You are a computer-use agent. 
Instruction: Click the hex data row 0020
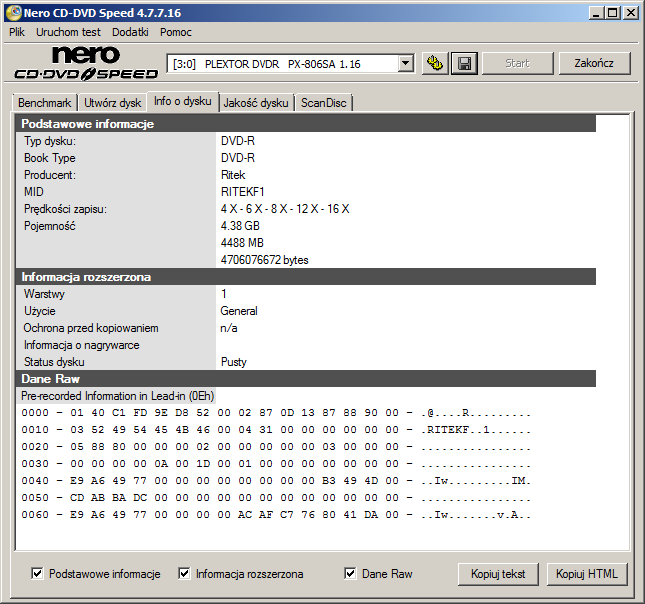pos(276,447)
